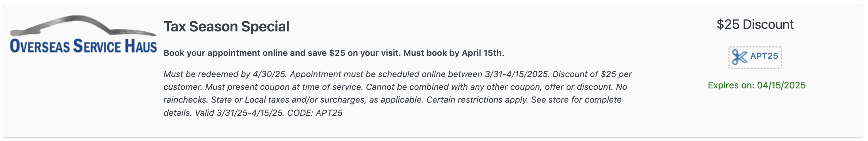The width and height of the screenshot is (868, 141).
Task: Click the Cannot be combined restriction text
Action: pos(490,87)
